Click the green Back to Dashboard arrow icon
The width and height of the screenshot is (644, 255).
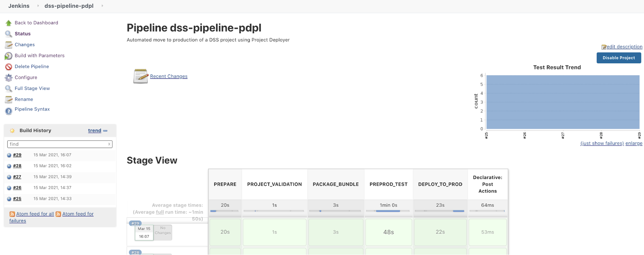click(9, 23)
